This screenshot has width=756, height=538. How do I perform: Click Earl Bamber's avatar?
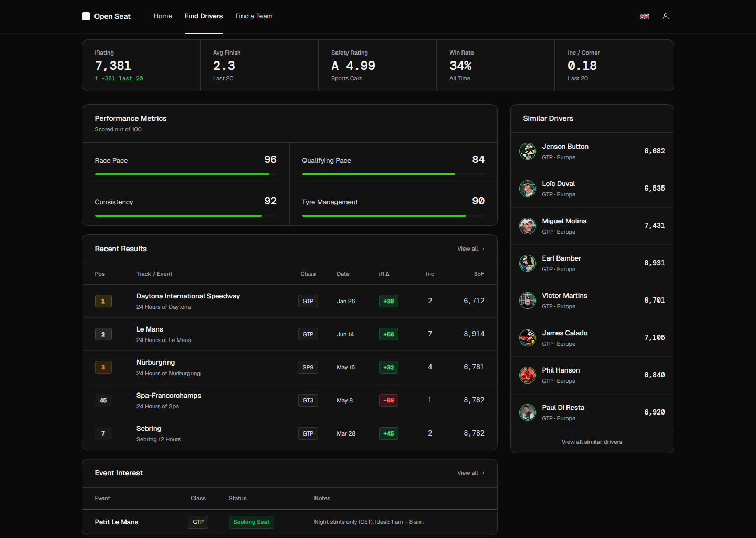click(528, 263)
